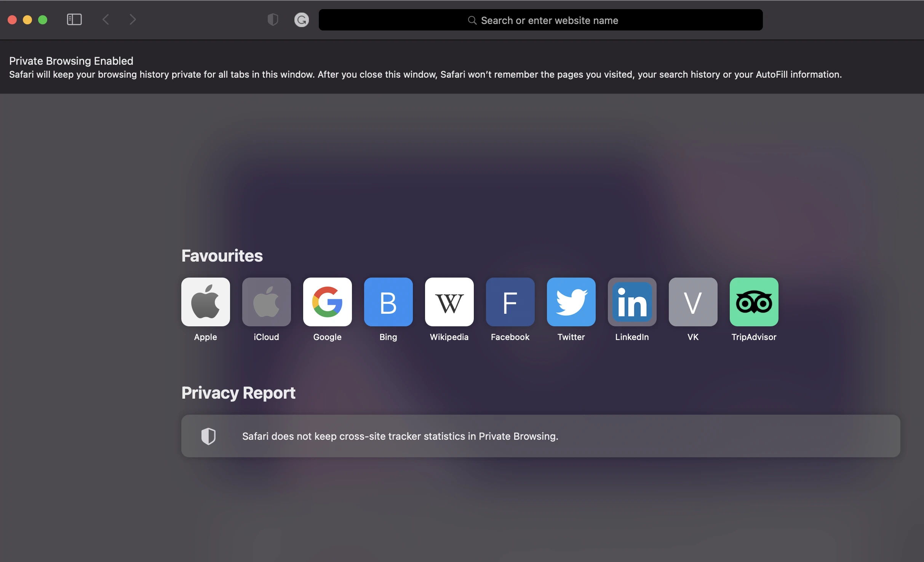Click the Privacy Report tracker statistics message
This screenshot has height=562, width=924.
[x=540, y=435]
